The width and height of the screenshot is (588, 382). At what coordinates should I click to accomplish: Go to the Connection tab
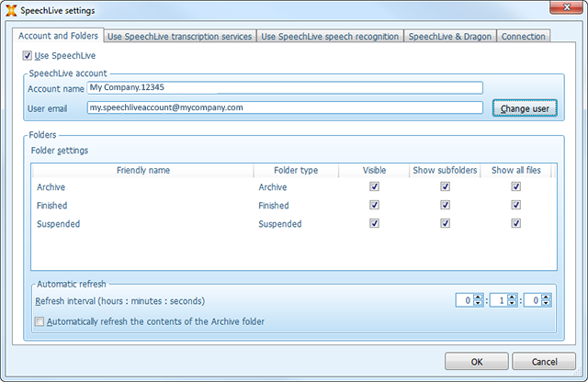[523, 37]
